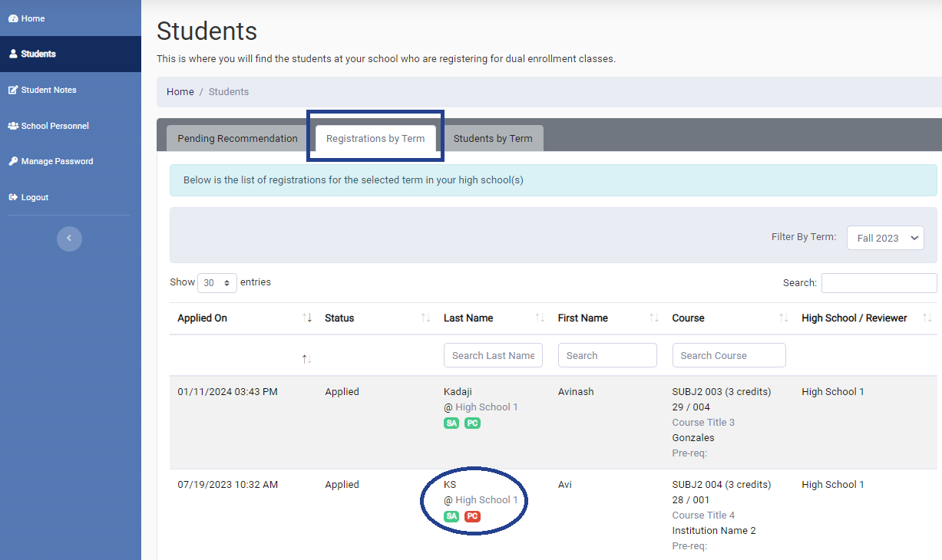
Task: Collapse the sidebar with the round chevron button
Action: tap(69, 239)
